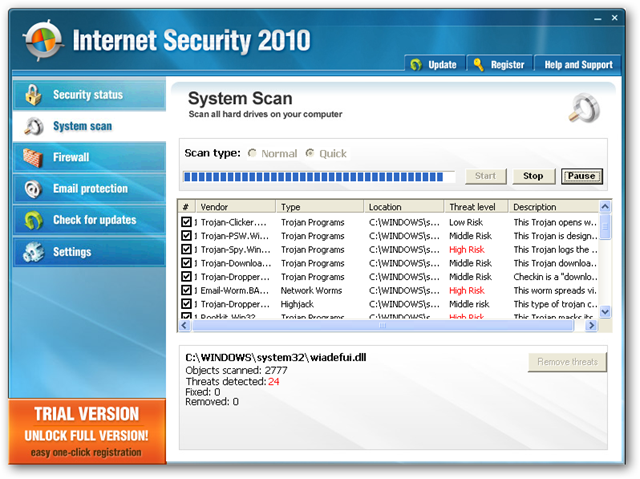Click the gears icon beside Settings
Viewport: 640px width, 479px height.
pyautogui.click(x=33, y=252)
